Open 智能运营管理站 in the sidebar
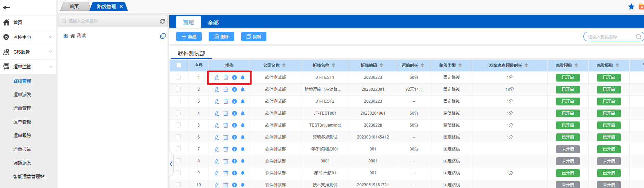 (x=29, y=176)
